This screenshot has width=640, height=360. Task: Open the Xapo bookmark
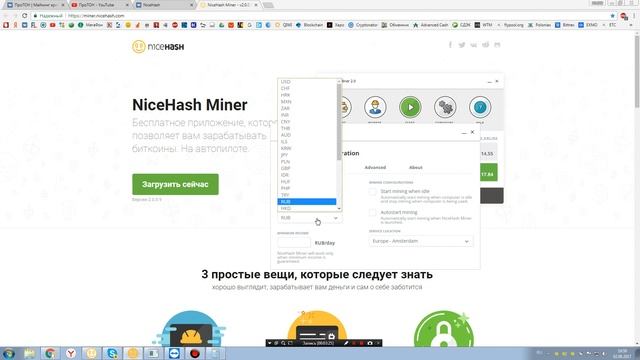tap(336, 25)
